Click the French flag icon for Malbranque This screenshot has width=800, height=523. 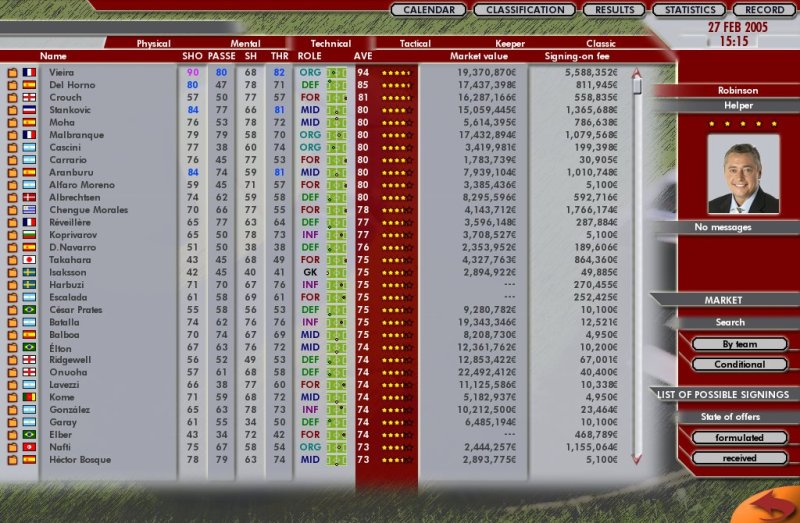coord(29,136)
